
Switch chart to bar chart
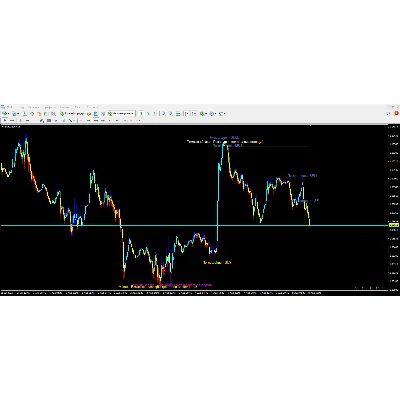tap(141, 114)
